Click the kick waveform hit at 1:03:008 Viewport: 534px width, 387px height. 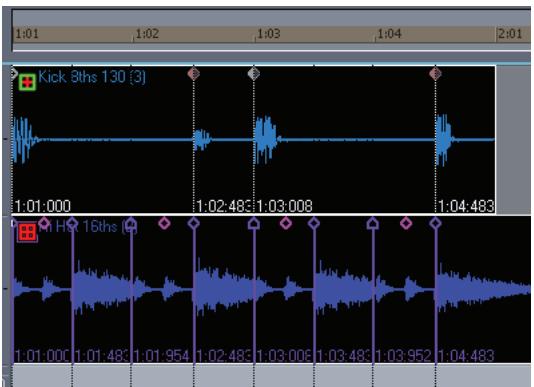pyautogui.click(x=267, y=140)
